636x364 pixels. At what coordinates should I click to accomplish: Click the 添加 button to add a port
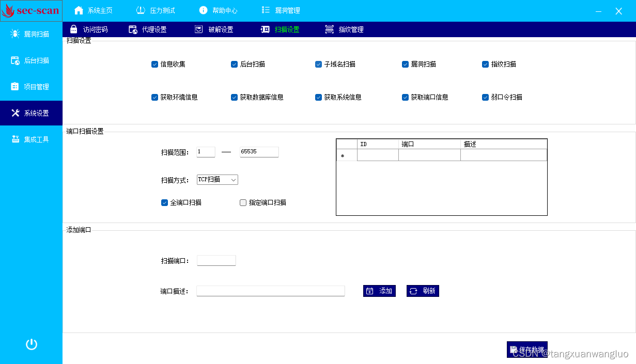[x=379, y=291]
